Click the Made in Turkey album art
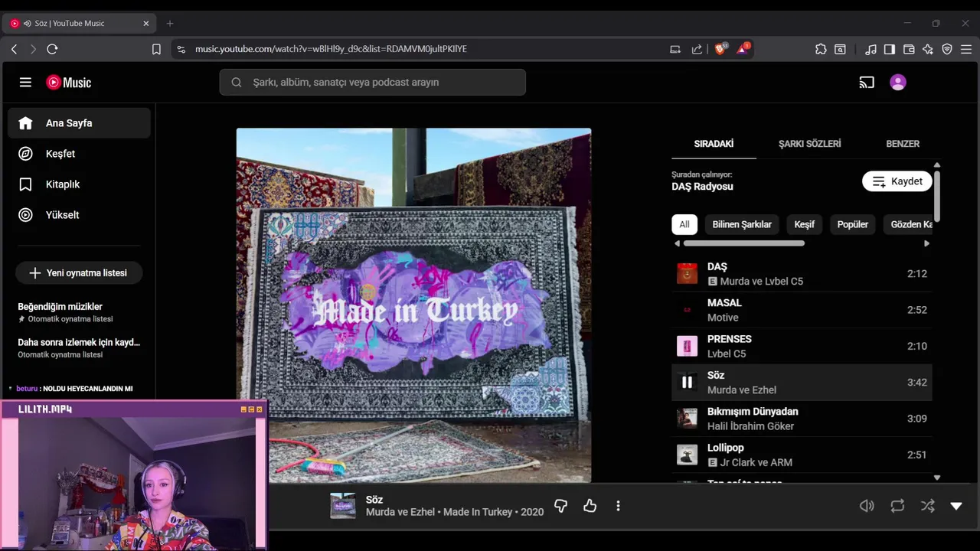Screen dimensions: 980x551 (x=413, y=305)
